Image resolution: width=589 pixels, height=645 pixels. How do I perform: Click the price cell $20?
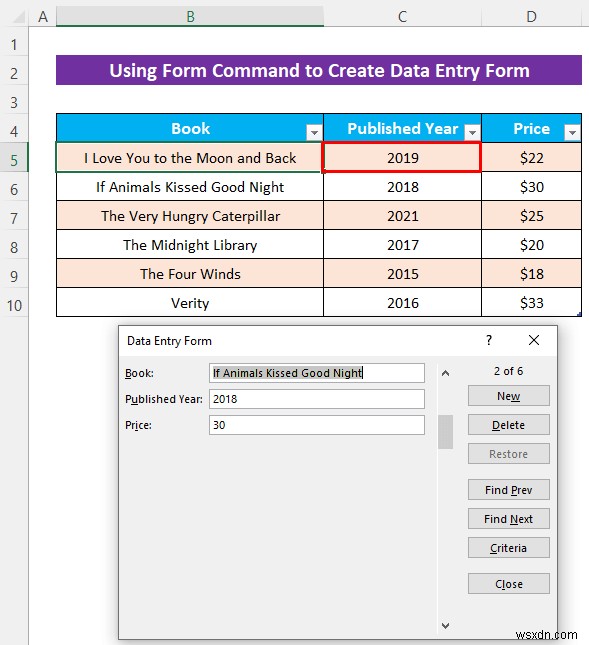(x=531, y=245)
